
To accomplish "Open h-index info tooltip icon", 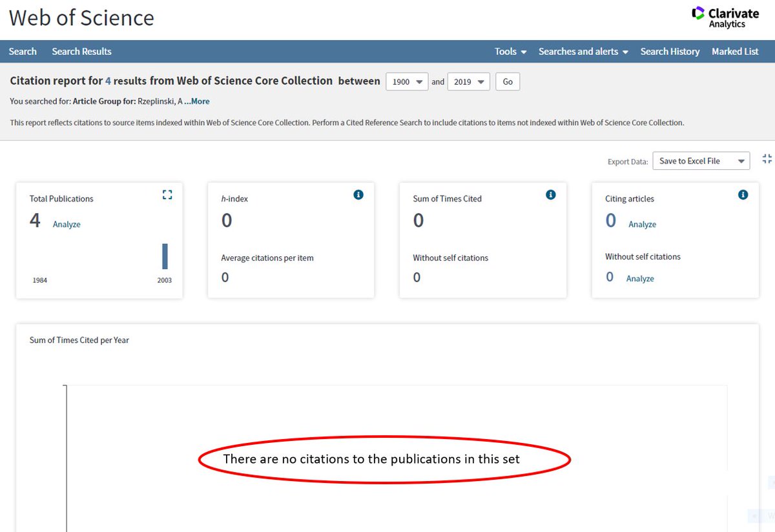I will tap(358, 194).
